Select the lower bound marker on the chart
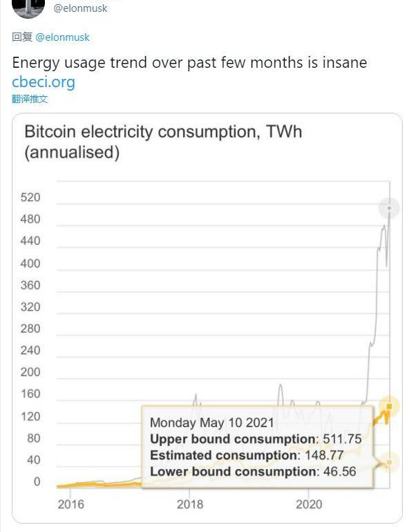This screenshot has width=407, height=532. [x=389, y=462]
